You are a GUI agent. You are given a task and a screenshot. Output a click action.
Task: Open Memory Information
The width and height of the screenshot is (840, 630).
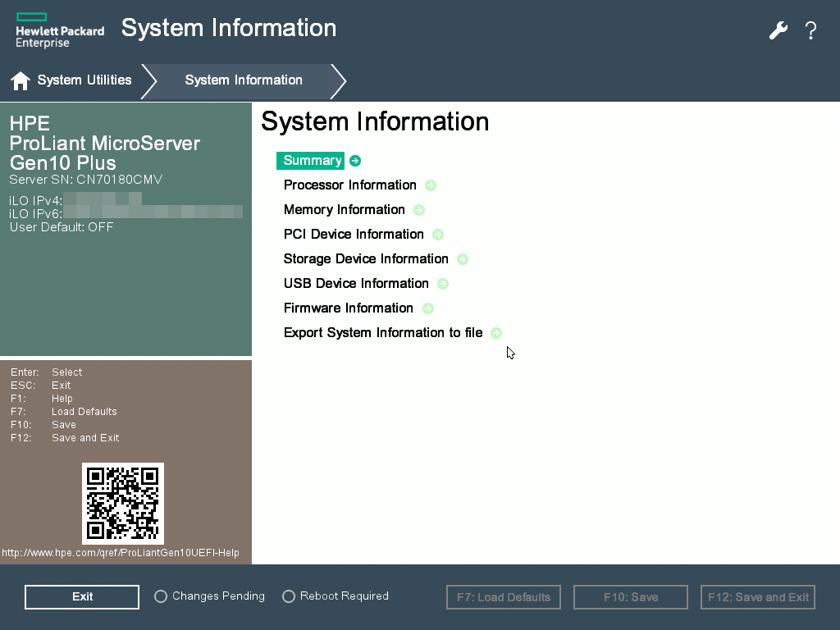(344, 209)
